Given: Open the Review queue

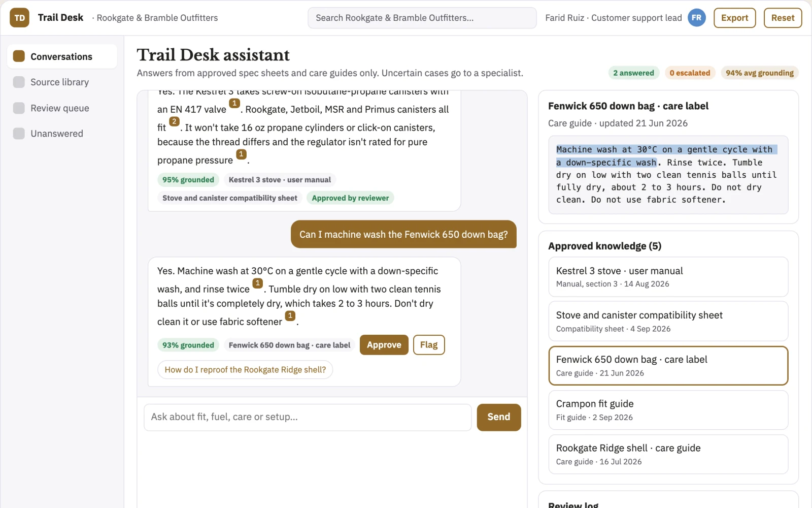Looking at the screenshot, I should pos(62,108).
